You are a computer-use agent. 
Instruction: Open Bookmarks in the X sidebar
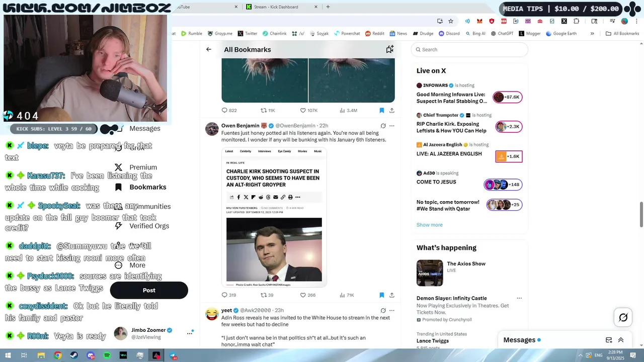pyautogui.click(x=141, y=187)
